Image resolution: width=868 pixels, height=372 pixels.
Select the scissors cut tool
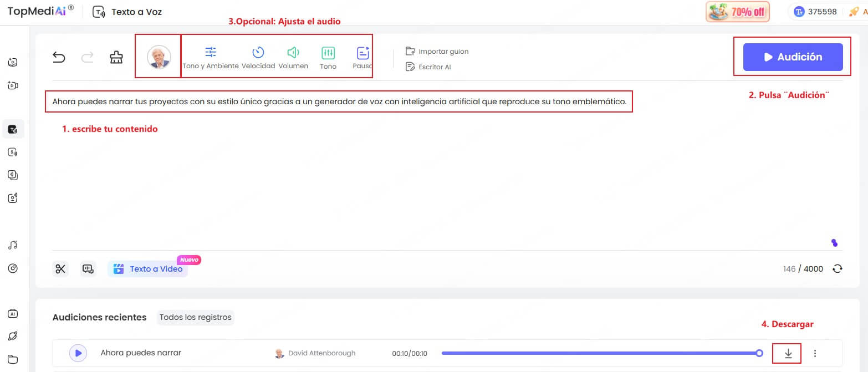pos(60,269)
